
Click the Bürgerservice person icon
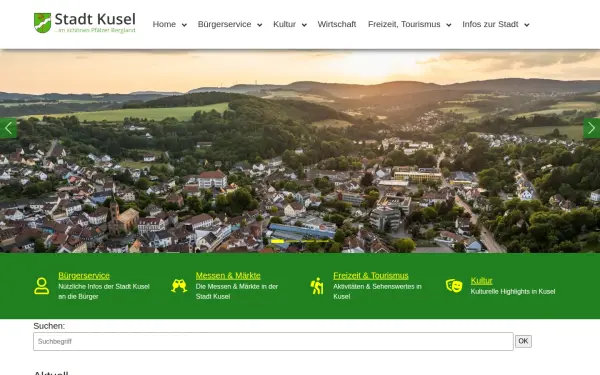coord(41,286)
